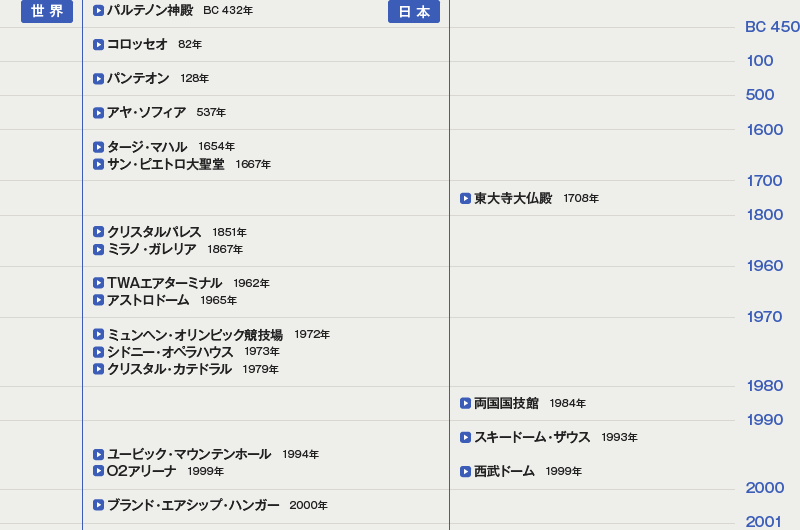Click the arrow icon beside サン・ピエトロ大聖堂

point(98,164)
